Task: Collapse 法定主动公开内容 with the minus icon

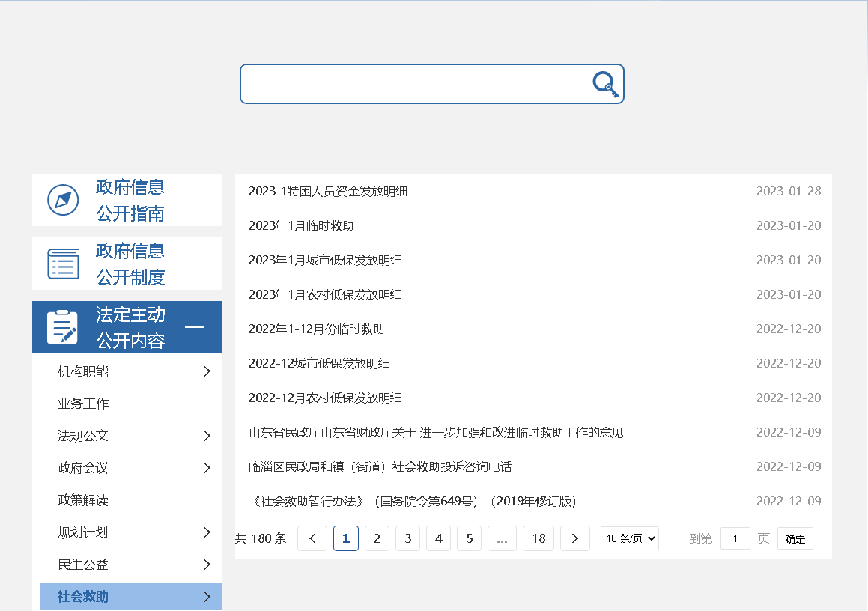Action: 194,327
